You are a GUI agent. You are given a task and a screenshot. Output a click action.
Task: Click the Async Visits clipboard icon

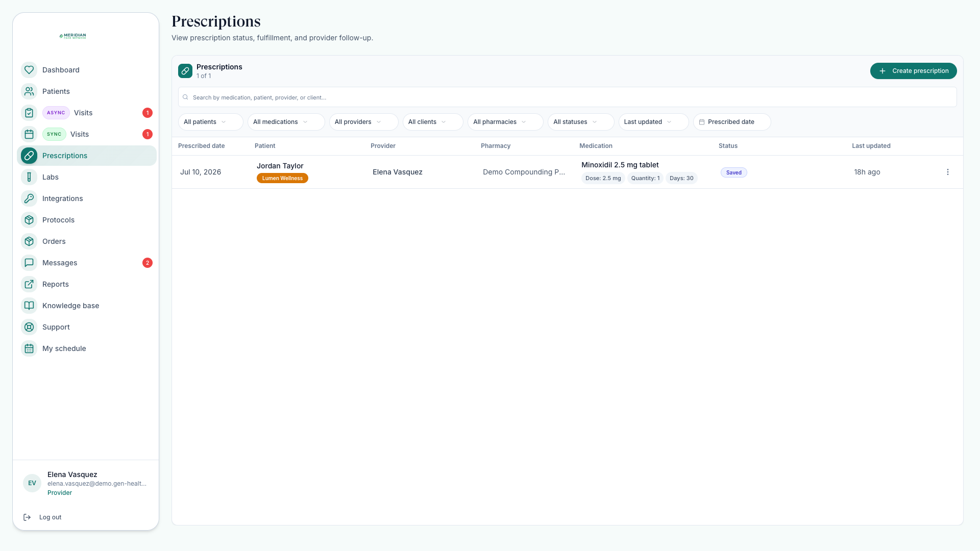tap(29, 113)
